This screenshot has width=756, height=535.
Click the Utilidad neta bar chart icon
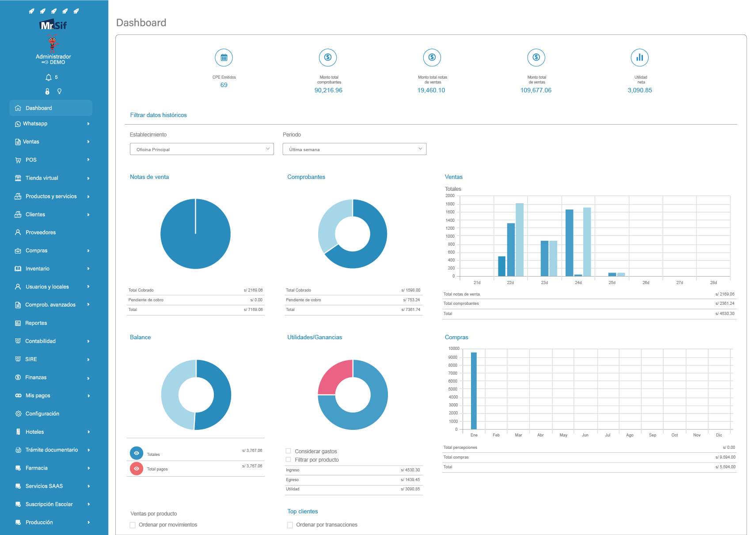(x=640, y=57)
